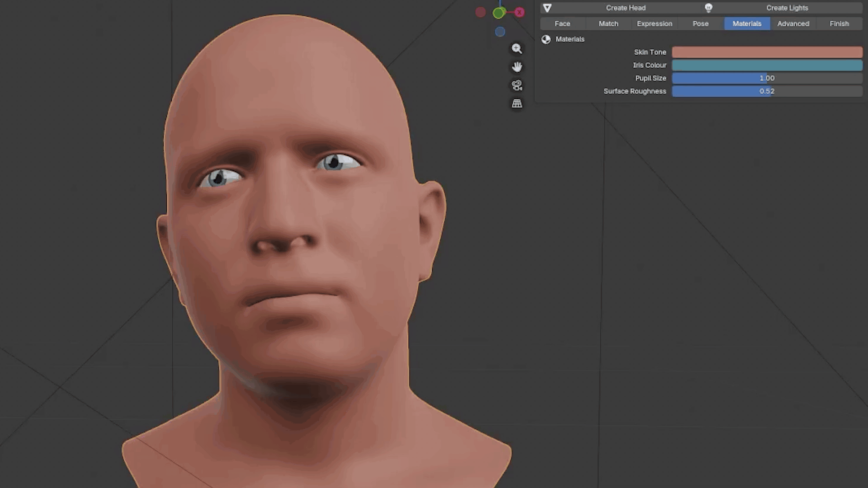Click the lightbulb icon beside Create Lights
868x488 pixels.
click(708, 8)
